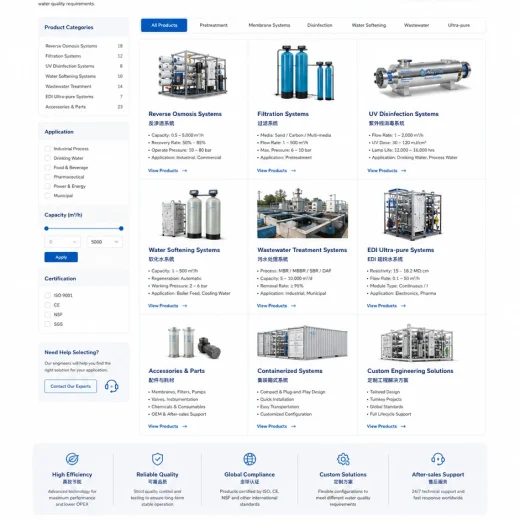Viewport: 520px width, 520px height.
Task: Click arrow icon next to Reverse Osmosis View Products
Action: (x=185, y=171)
